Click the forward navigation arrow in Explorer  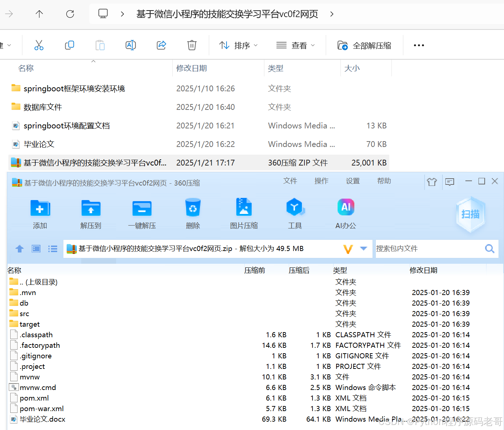(9, 14)
